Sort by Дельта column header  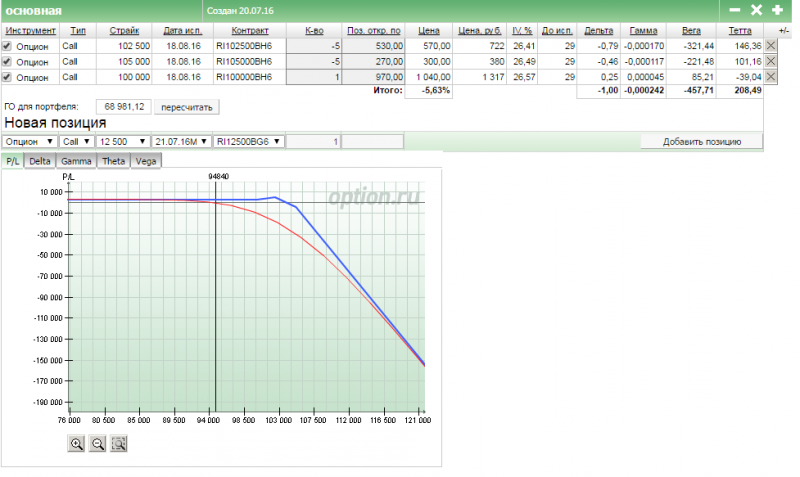coord(598,31)
